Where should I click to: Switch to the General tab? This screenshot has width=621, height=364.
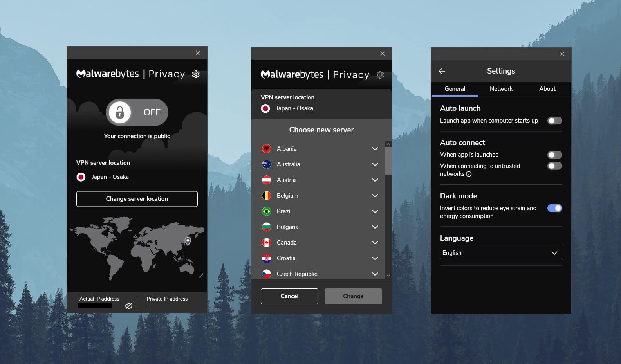(455, 89)
